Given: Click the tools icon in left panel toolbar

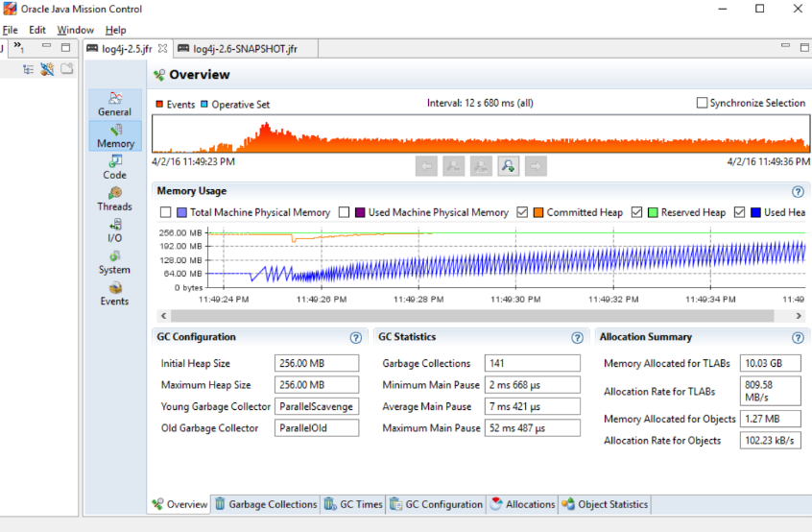Looking at the screenshot, I should [x=47, y=69].
